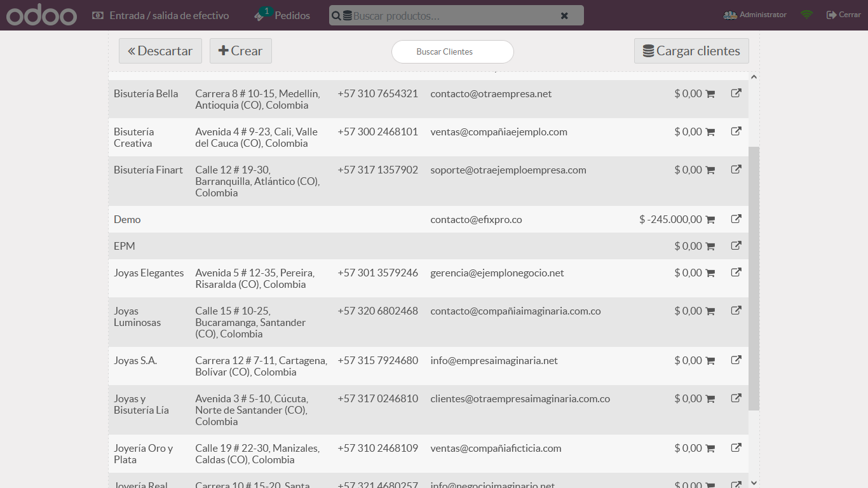Open Joyas S.A. external link icon
Screen dimensions: 868x488
tap(736, 360)
